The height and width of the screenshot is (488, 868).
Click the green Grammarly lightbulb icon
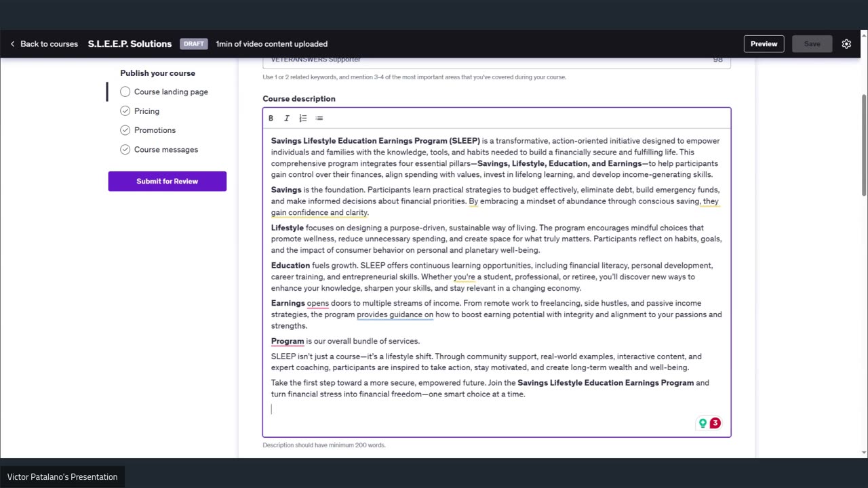pyautogui.click(x=703, y=423)
